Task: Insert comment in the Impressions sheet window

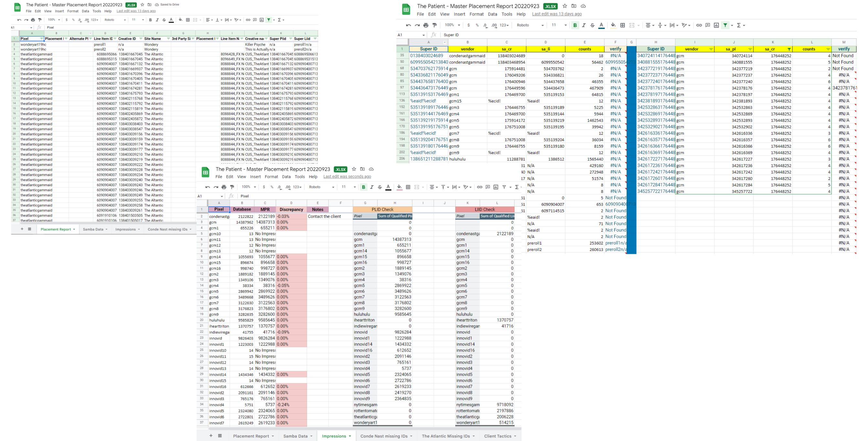Action: pos(488,187)
